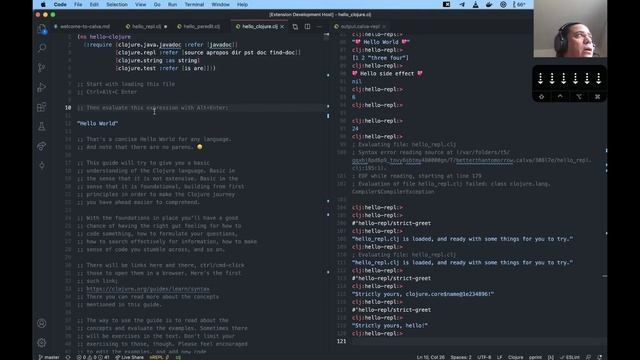Open the clojure.org guides syntax link
The height and width of the screenshot is (360, 640).
pos(148,289)
